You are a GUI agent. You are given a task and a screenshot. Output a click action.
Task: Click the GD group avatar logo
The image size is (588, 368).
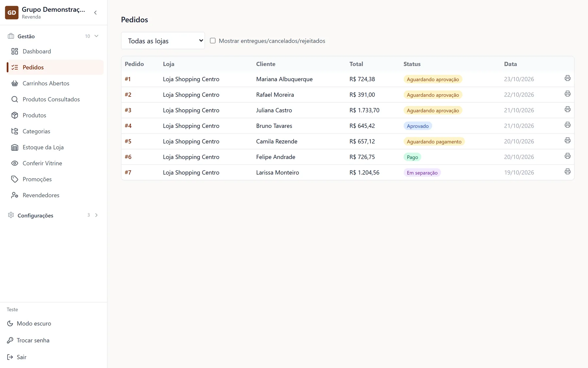click(x=12, y=13)
